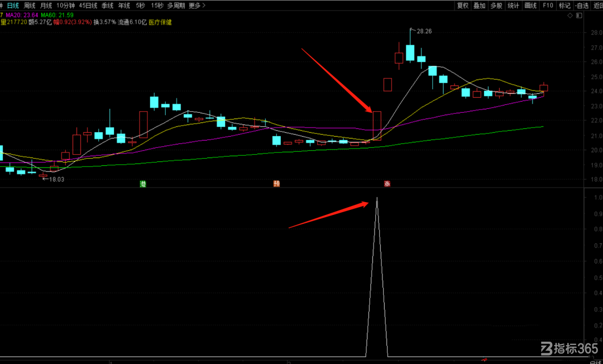
Task: Click the orange 预 forecast marker icon
Action: 276,184
